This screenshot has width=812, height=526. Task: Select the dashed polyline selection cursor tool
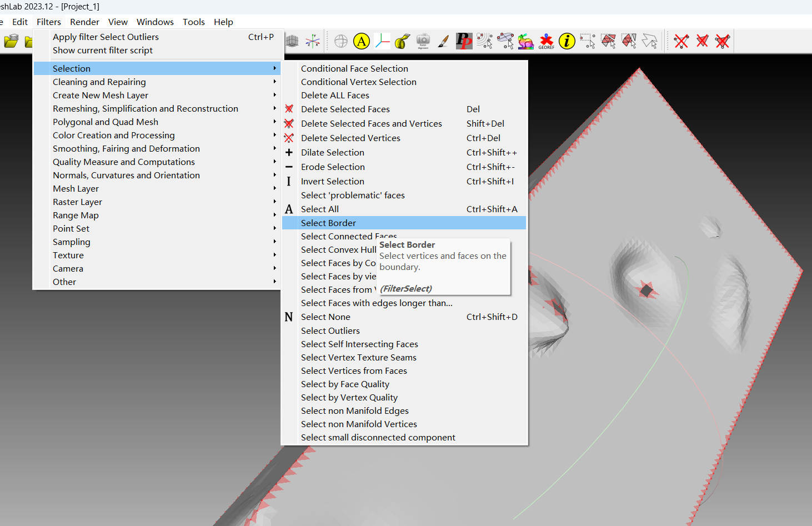(649, 41)
